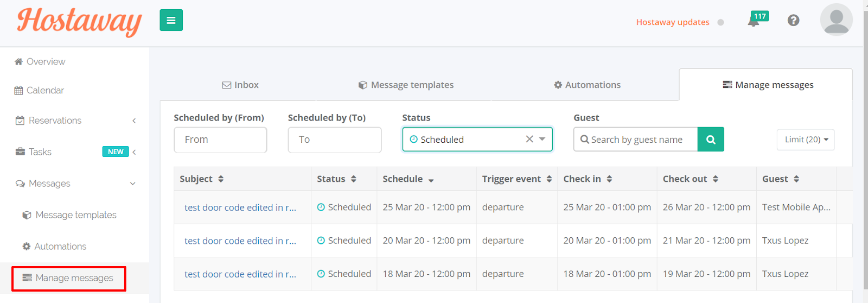The height and width of the screenshot is (303, 868).
Task: Sort the table by Subject column
Action: (x=221, y=179)
